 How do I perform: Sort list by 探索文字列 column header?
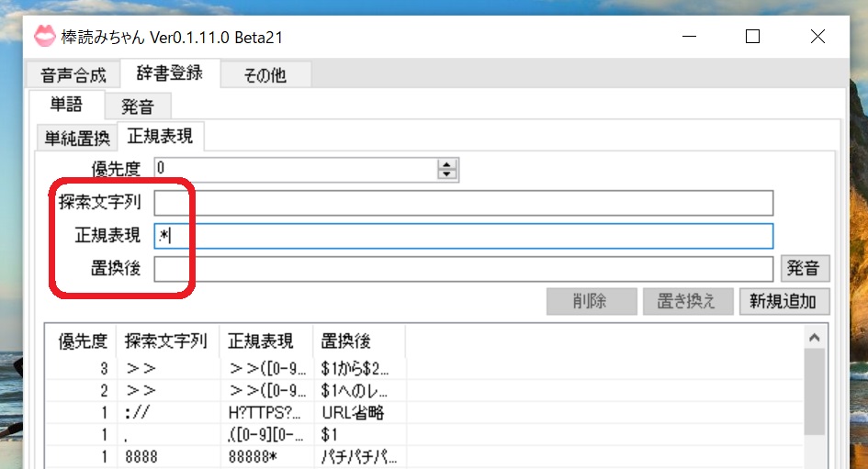coord(167,341)
